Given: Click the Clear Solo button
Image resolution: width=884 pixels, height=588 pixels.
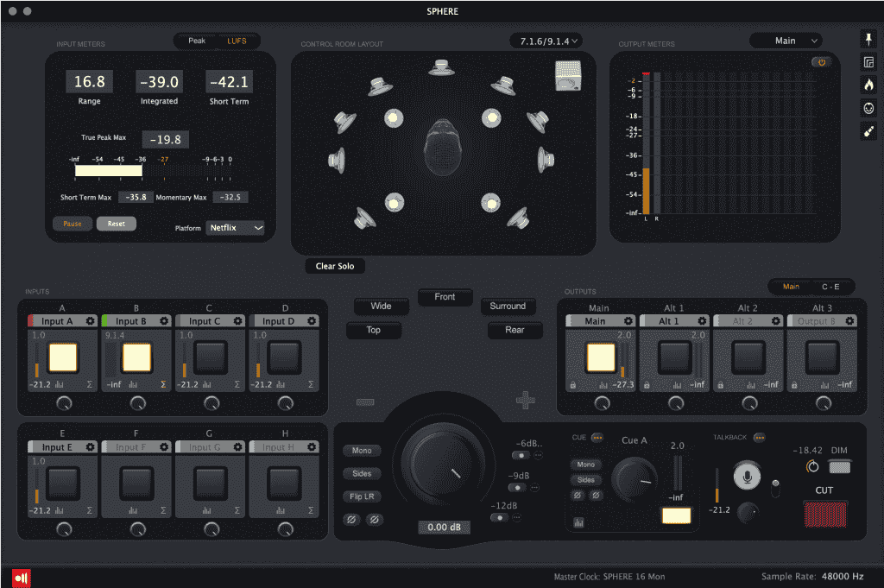Looking at the screenshot, I should click(335, 266).
